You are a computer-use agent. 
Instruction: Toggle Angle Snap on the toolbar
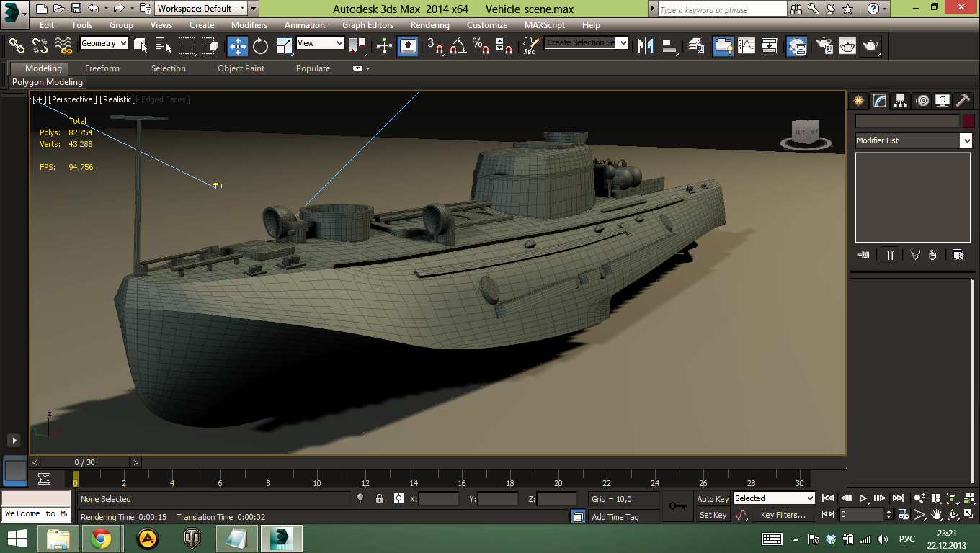click(458, 46)
